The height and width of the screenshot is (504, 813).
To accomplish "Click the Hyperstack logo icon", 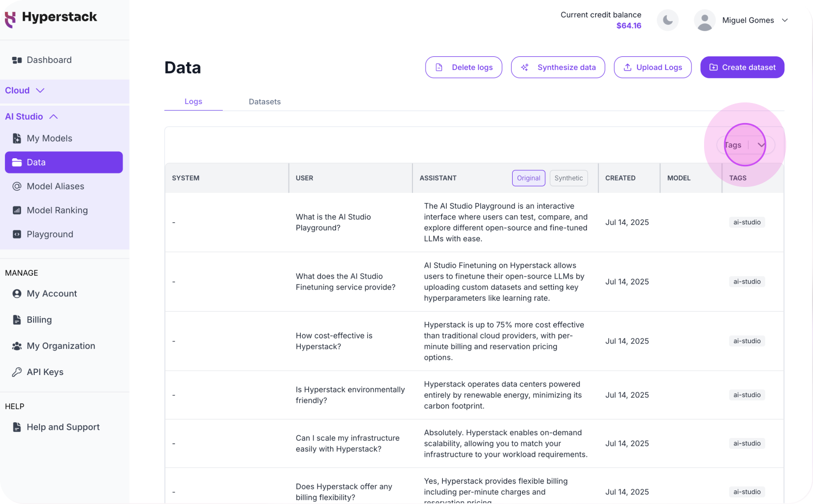I will coord(10,19).
